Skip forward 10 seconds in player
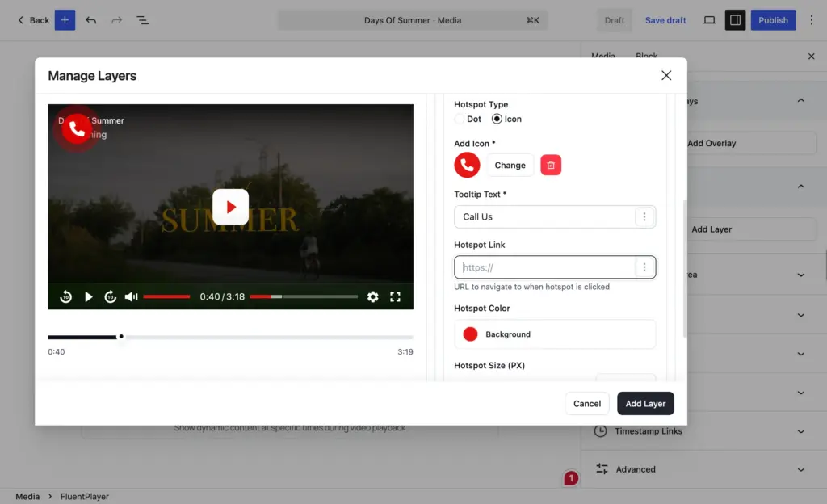Image resolution: width=827 pixels, height=504 pixels. tap(110, 296)
